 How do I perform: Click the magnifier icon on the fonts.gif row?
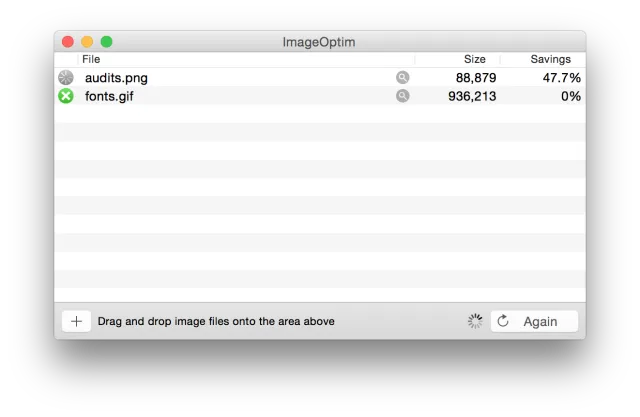(402, 96)
